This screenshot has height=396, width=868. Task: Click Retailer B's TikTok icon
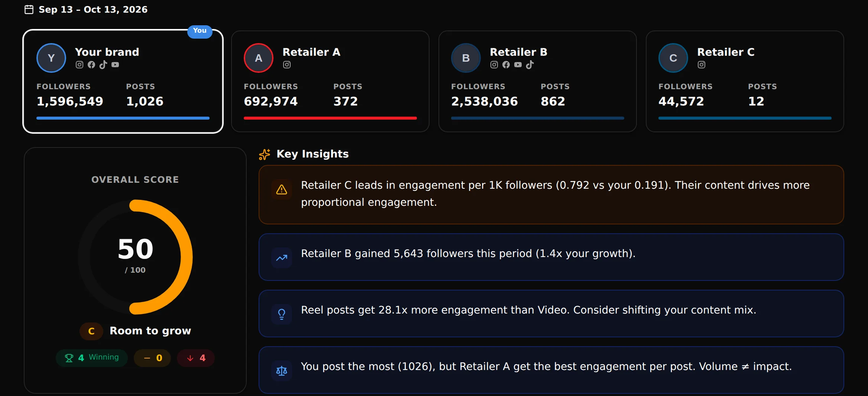click(x=530, y=65)
